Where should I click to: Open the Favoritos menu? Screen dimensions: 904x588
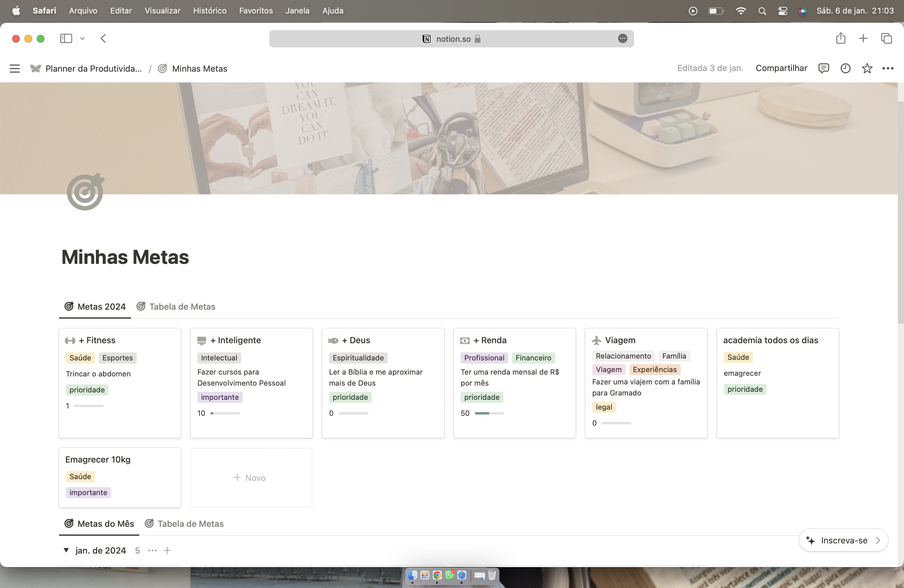pos(256,11)
